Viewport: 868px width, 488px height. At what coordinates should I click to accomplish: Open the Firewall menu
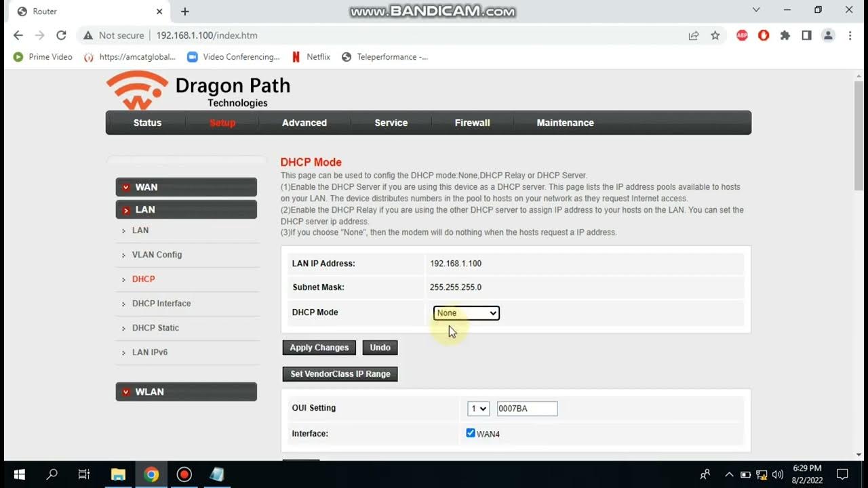tap(472, 123)
